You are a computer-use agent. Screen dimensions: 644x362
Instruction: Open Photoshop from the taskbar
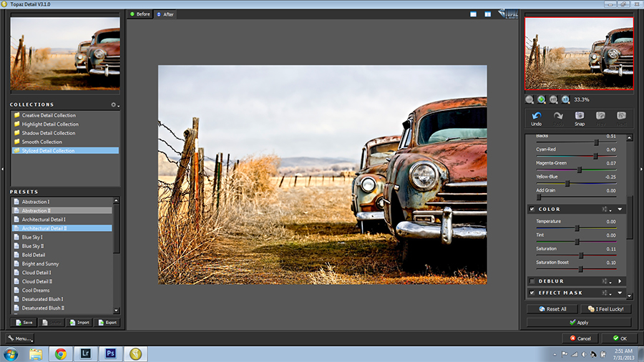point(111,353)
